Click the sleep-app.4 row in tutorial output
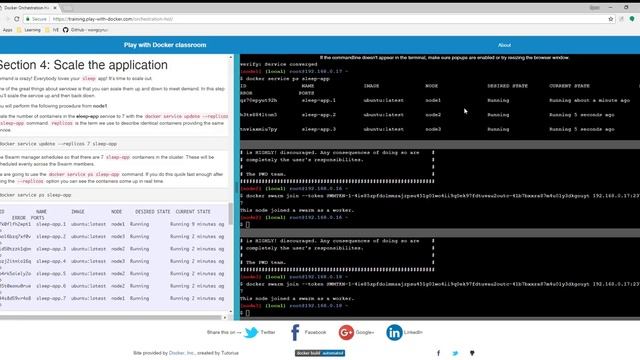This screenshot has width=640, height=360. coord(112,261)
